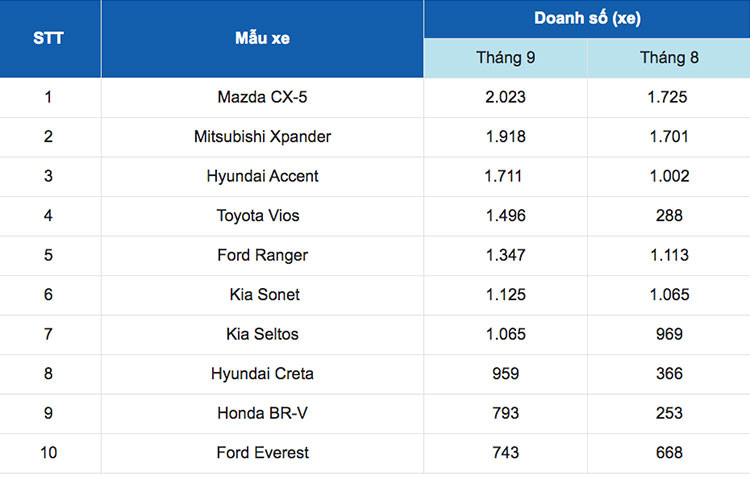The width and height of the screenshot is (750, 500).
Task: Click the Honda BR-V cell
Action: [262, 413]
